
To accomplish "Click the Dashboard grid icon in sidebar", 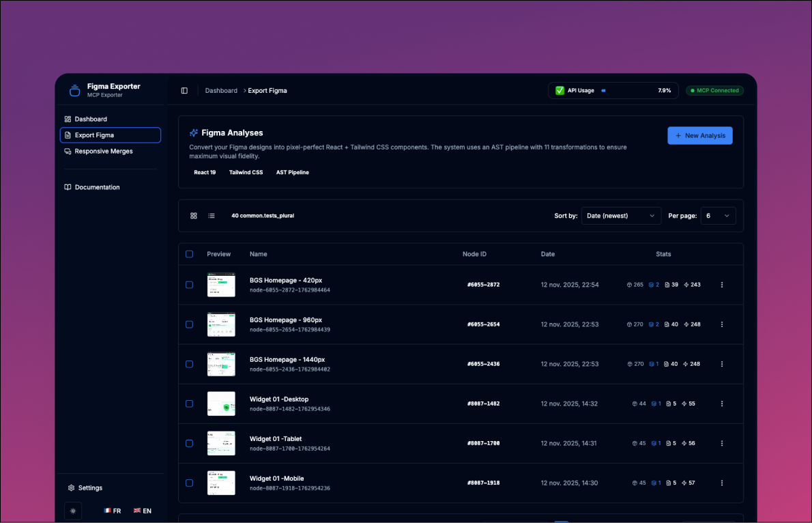I will [x=68, y=119].
